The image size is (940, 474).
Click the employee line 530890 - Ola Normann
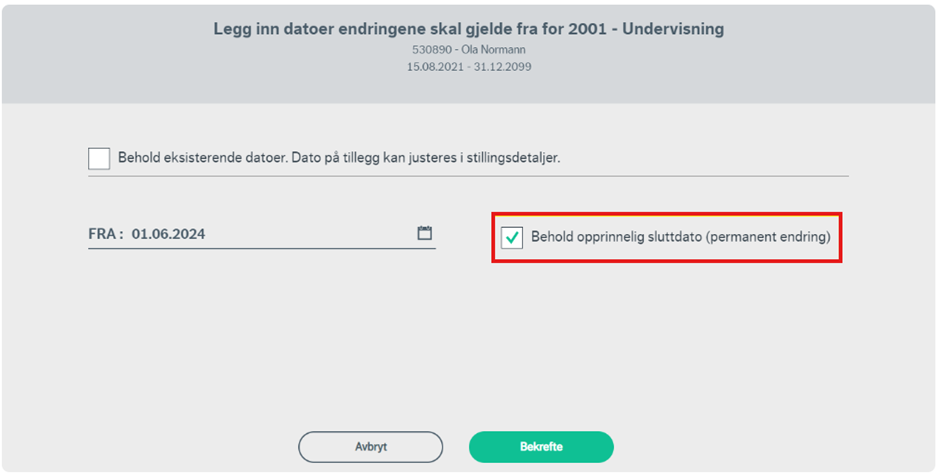469,49
